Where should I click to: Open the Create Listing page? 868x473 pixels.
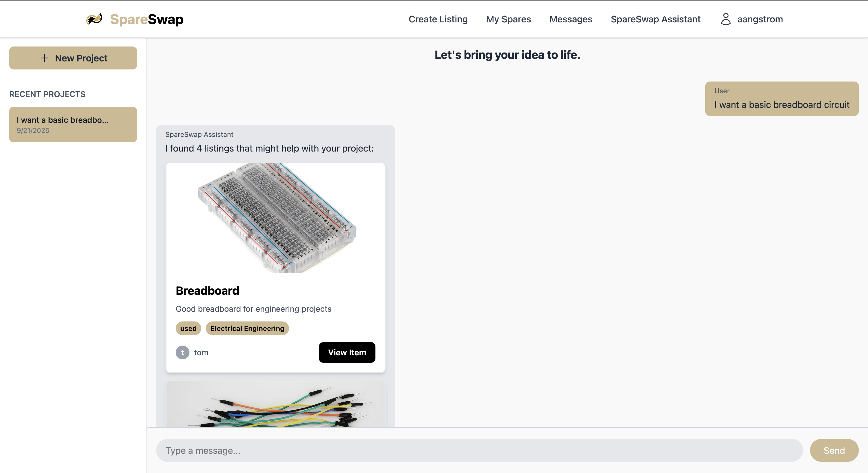click(x=438, y=19)
